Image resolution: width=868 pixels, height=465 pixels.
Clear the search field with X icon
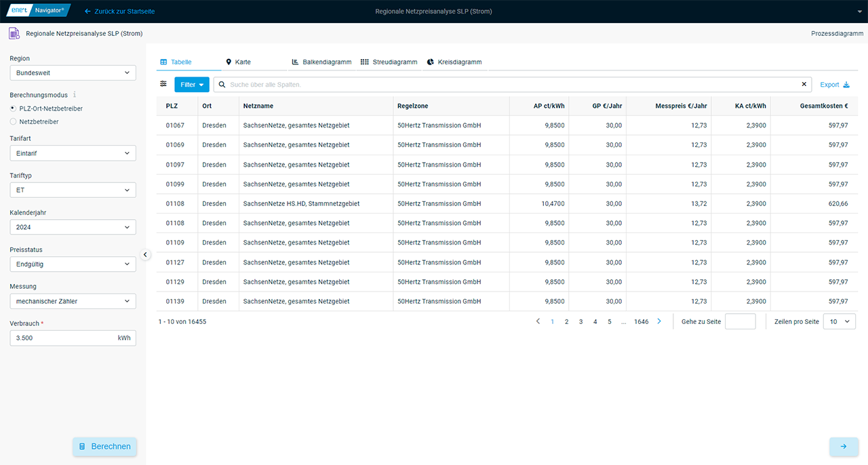point(804,85)
